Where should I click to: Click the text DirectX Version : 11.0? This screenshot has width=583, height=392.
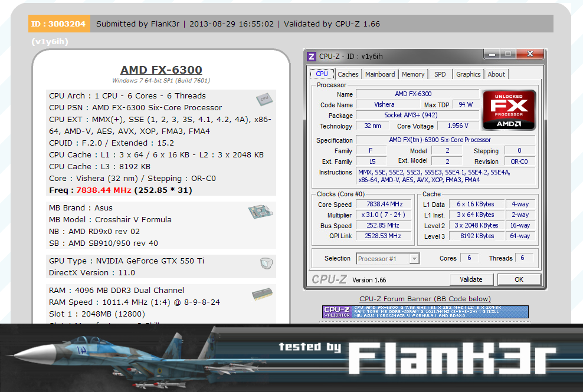point(92,273)
